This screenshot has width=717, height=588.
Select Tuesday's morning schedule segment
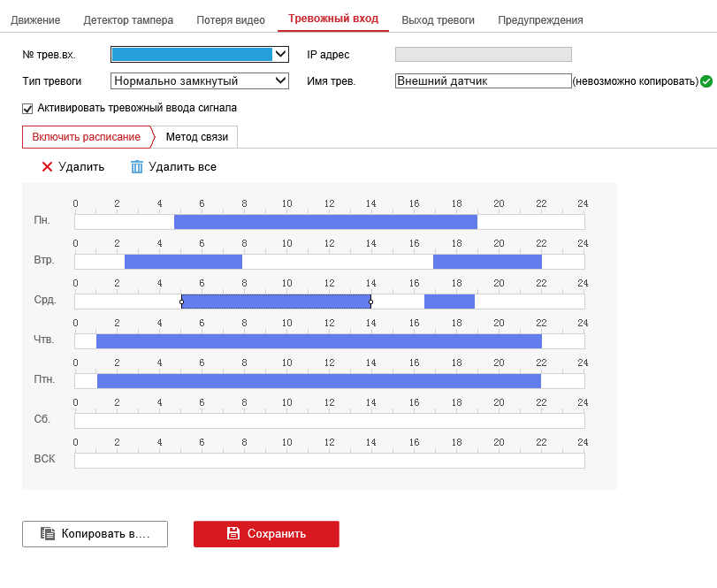pyautogui.click(x=183, y=262)
